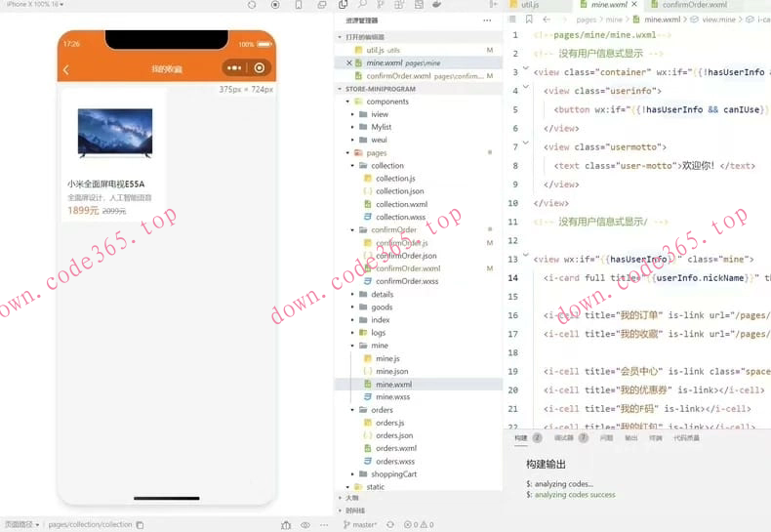Image resolution: width=771 pixels, height=532 pixels.
Task: Tap the Xiaomi TV product image thumbnail
Action: (x=114, y=134)
